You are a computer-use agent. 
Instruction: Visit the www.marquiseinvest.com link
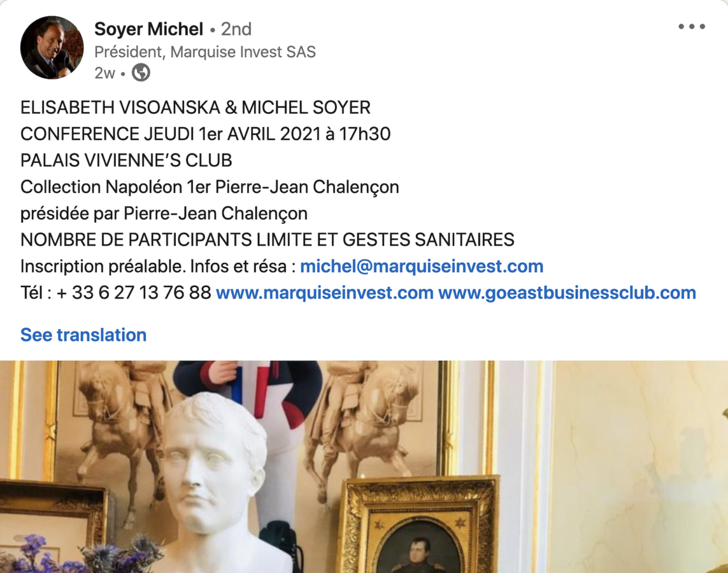[x=325, y=293]
